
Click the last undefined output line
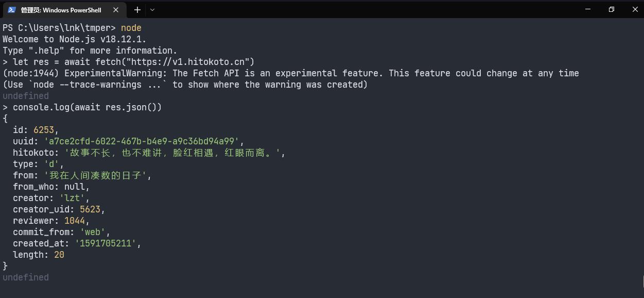pos(25,277)
